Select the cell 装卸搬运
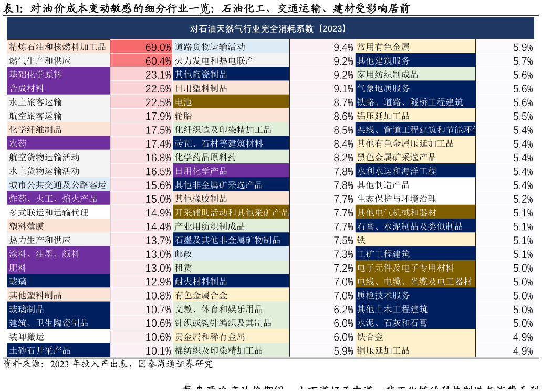Image resolution: width=542 pixels, height=392 pixels. tap(58, 337)
